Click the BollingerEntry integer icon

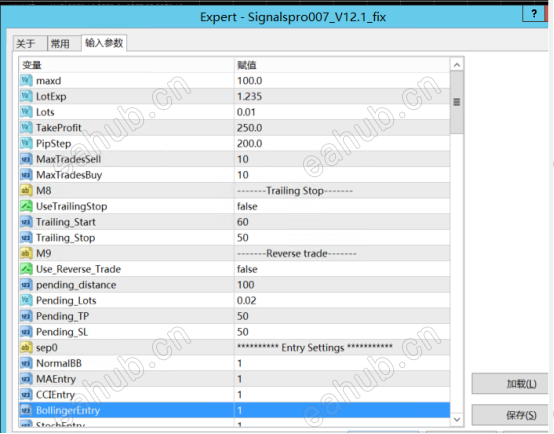[26, 410]
